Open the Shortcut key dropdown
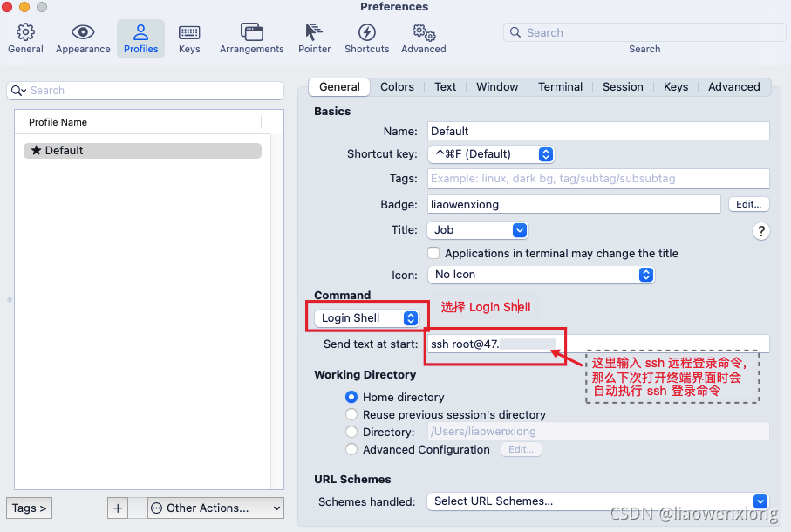Screen dimensions: 791x532 click(x=491, y=153)
